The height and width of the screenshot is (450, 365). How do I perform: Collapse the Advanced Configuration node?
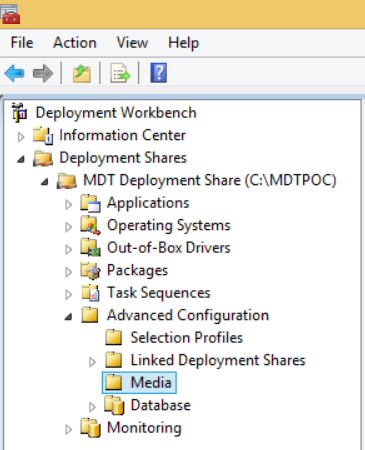[x=68, y=317]
